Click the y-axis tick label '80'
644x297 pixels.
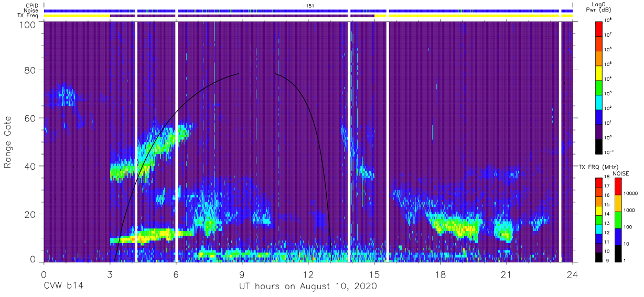[30, 70]
